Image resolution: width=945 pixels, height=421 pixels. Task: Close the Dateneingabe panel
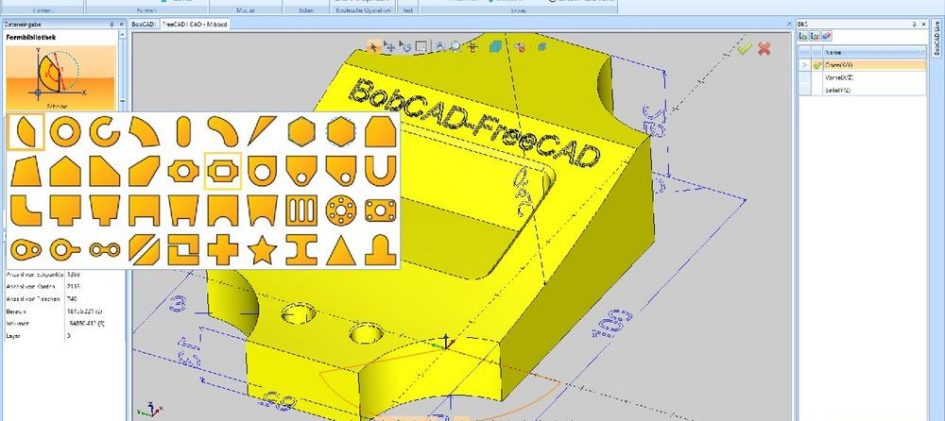(121, 24)
